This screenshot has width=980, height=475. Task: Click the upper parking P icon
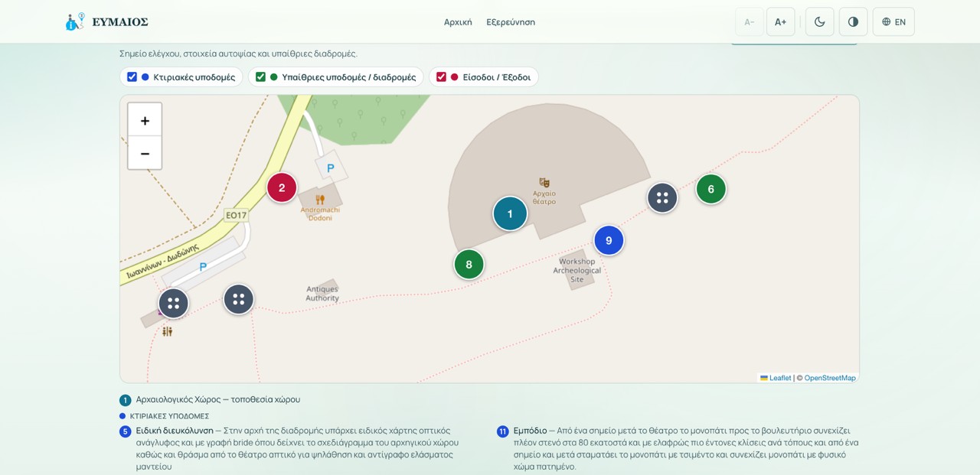(331, 168)
